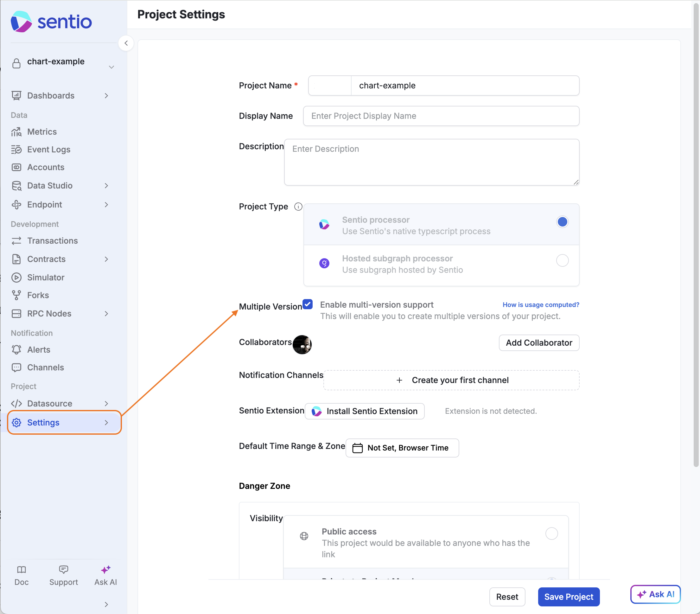Click the Save Project button
Viewport: 700px width, 614px height.
pyautogui.click(x=569, y=597)
